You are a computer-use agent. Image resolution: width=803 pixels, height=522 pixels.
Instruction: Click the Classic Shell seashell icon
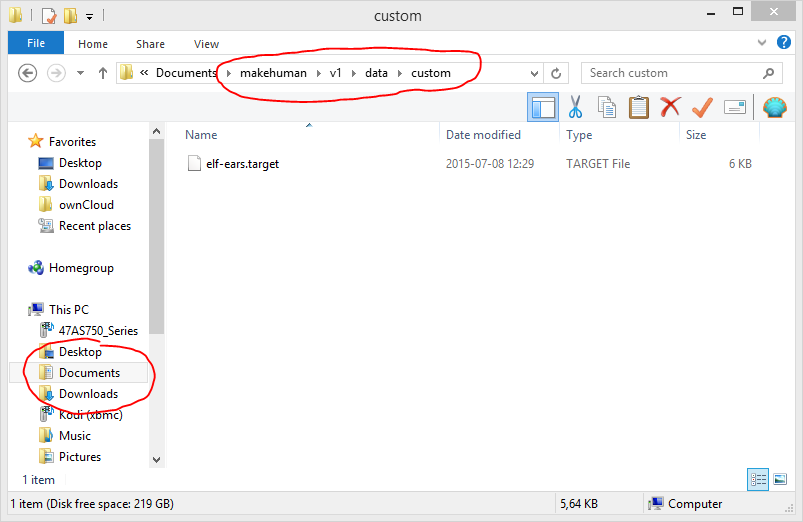click(x=774, y=107)
